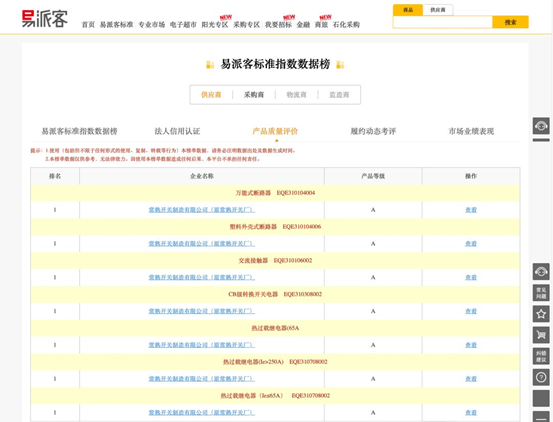Viewport: 553px width, 422px height.
Task: Click the 万能式断路器 EQE310104004 category row
Action: coord(275,193)
